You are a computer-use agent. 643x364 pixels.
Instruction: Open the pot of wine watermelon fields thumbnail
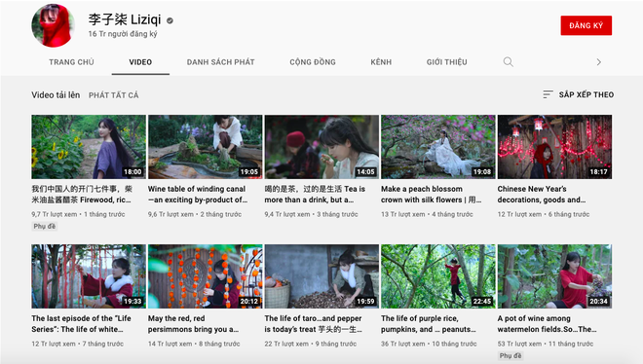[554, 276]
